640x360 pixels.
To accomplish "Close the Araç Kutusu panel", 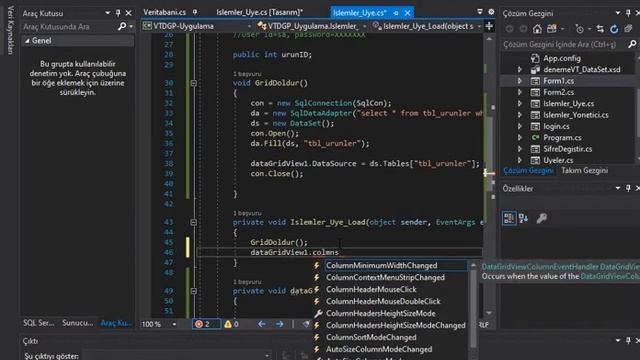I will coord(129,13).
